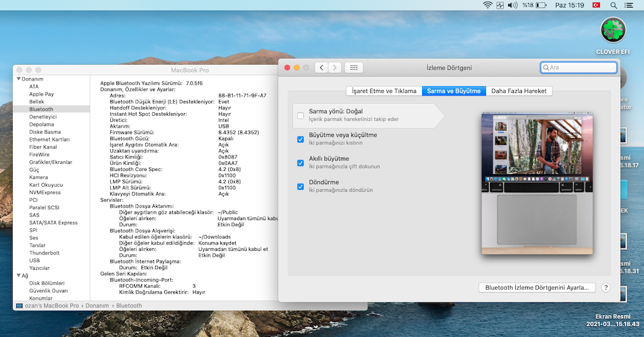
Task: Click the volume icon in menu bar
Action: (x=513, y=5)
